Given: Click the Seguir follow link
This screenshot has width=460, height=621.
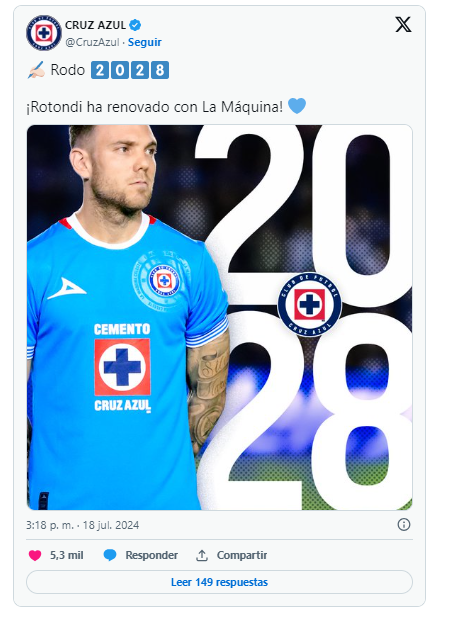Looking at the screenshot, I should click(x=145, y=42).
